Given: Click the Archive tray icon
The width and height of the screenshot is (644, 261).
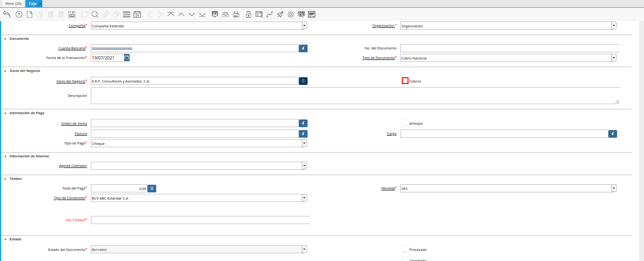Looking at the screenshot, I should pyautogui.click(x=225, y=14).
